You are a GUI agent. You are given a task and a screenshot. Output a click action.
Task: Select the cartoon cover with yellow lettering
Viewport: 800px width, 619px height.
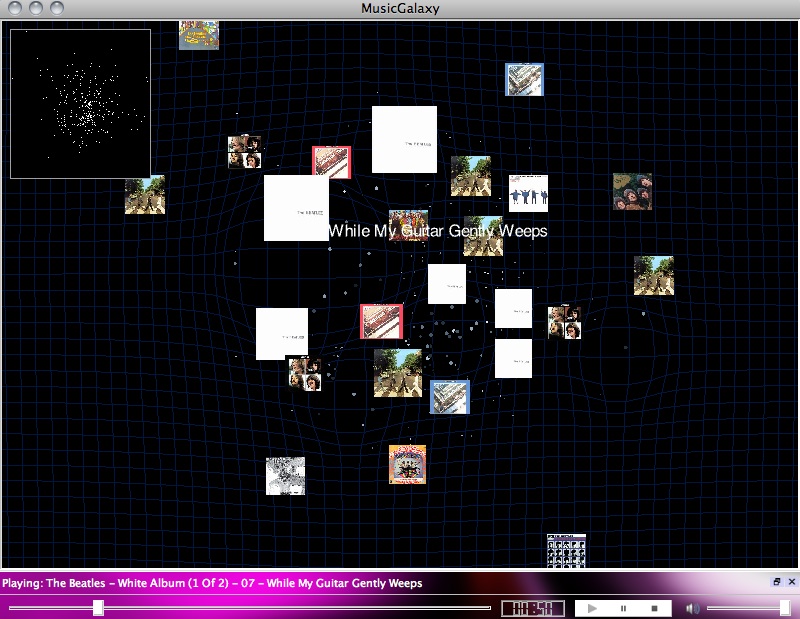(199, 35)
